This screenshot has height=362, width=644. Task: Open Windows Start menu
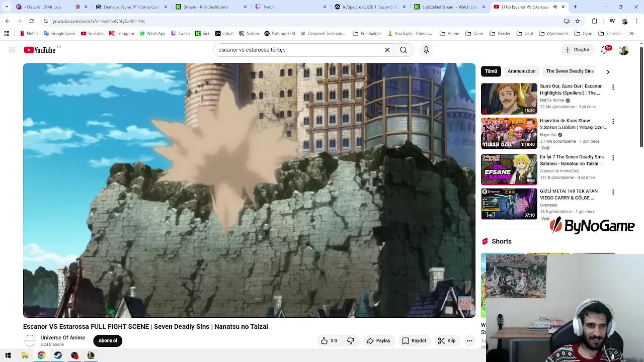pos(8,355)
